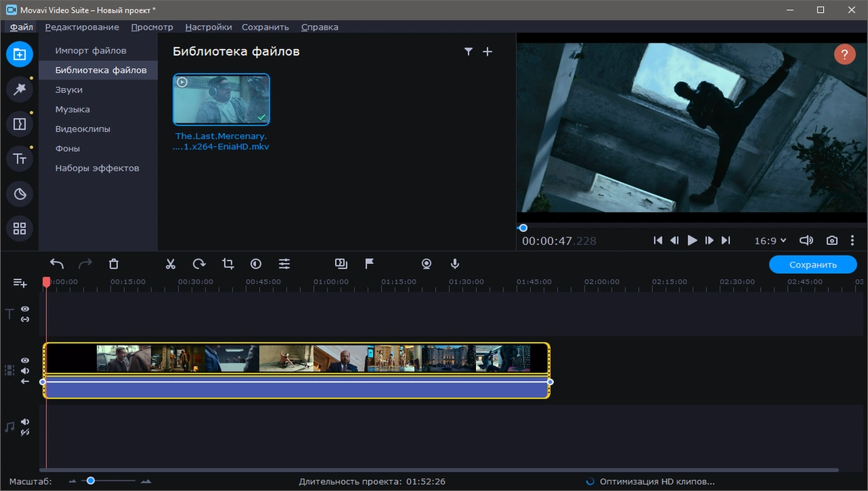Select the crop tool icon
Viewport: 868px width, 491px height.
228,264
